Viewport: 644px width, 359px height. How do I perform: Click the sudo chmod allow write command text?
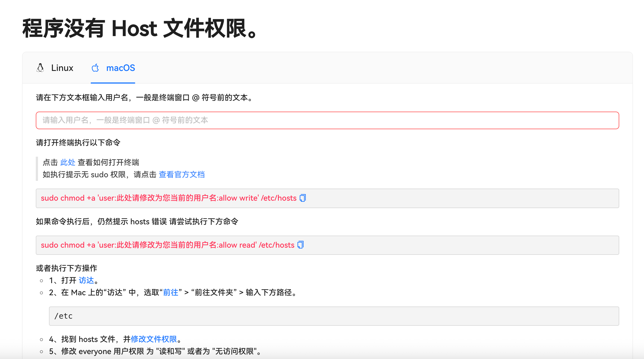[x=168, y=198]
